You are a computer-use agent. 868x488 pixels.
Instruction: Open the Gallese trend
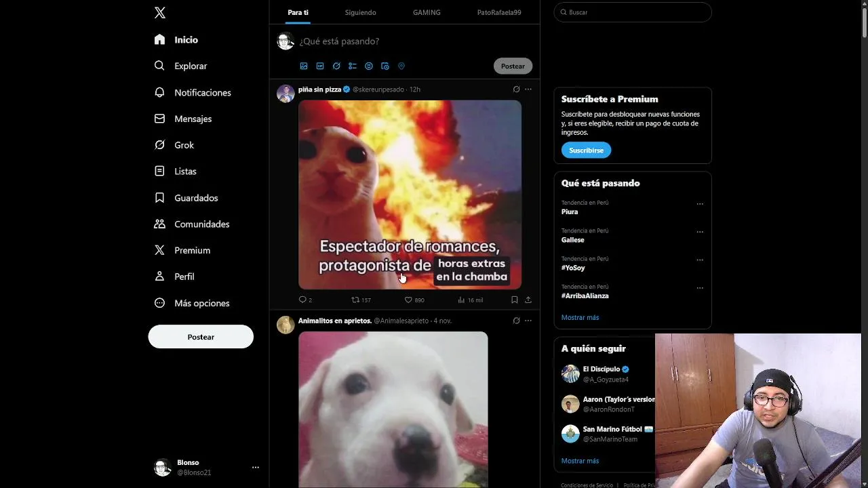[572, 240]
